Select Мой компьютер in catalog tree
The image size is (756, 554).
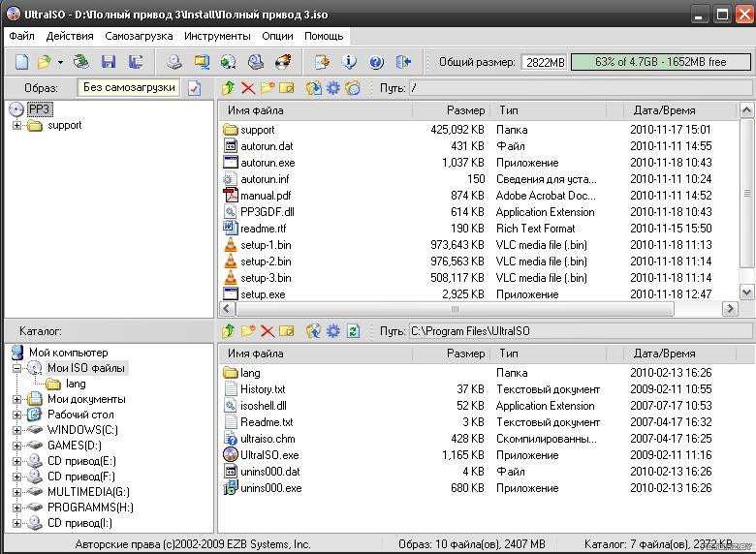(68, 353)
